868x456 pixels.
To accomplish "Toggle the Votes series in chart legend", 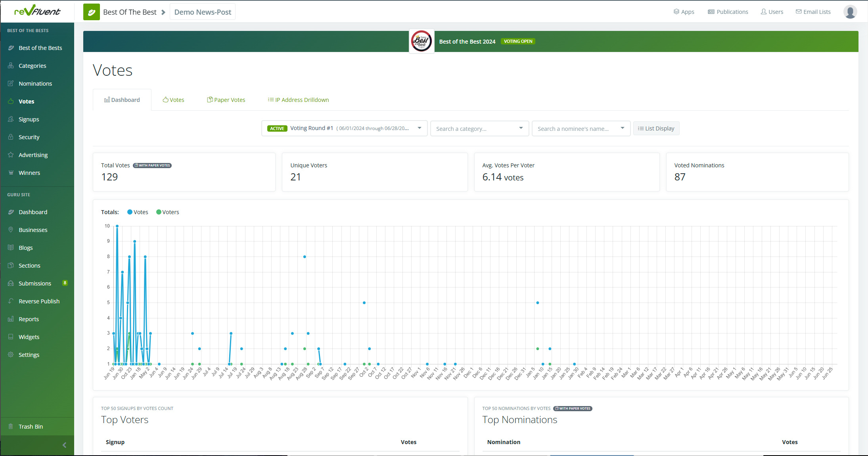I will 141,212.
